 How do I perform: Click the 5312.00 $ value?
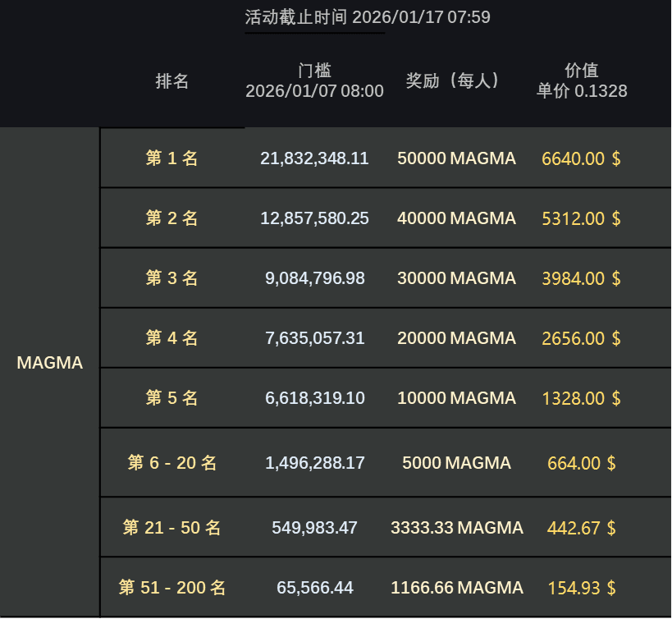pyautogui.click(x=581, y=218)
